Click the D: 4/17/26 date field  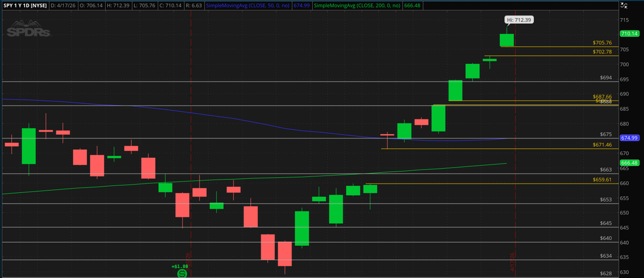point(63,5)
